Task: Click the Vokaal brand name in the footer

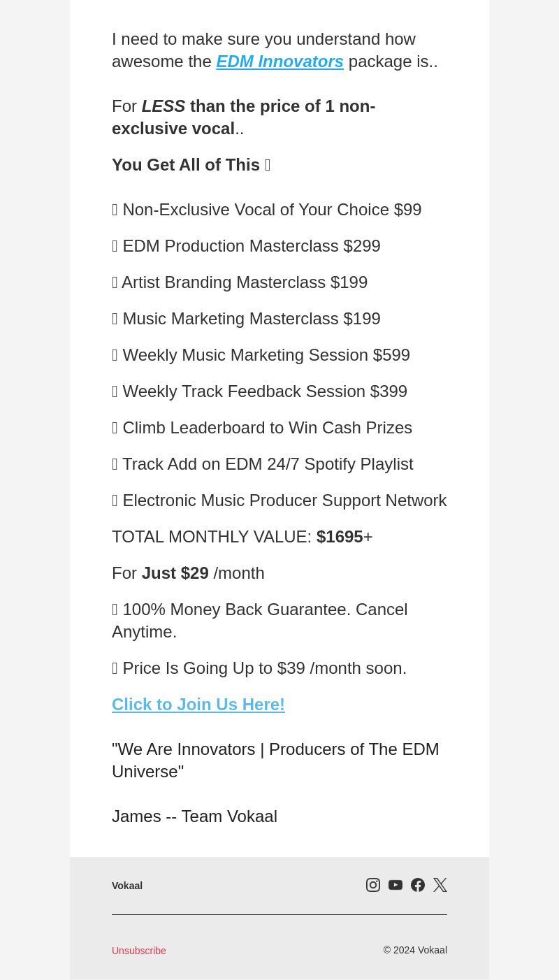Action: tap(127, 886)
